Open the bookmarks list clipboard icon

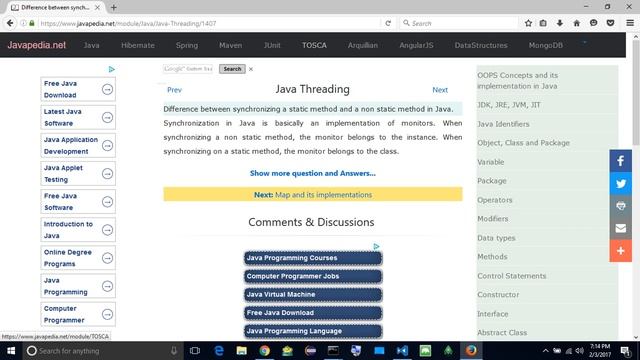[543, 23]
